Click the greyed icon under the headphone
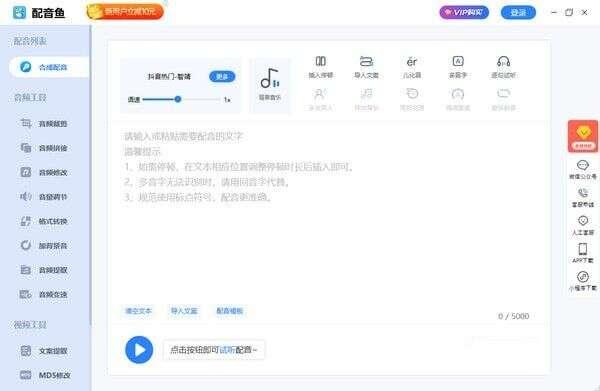This screenshot has width=600, height=391. click(504, 99)
